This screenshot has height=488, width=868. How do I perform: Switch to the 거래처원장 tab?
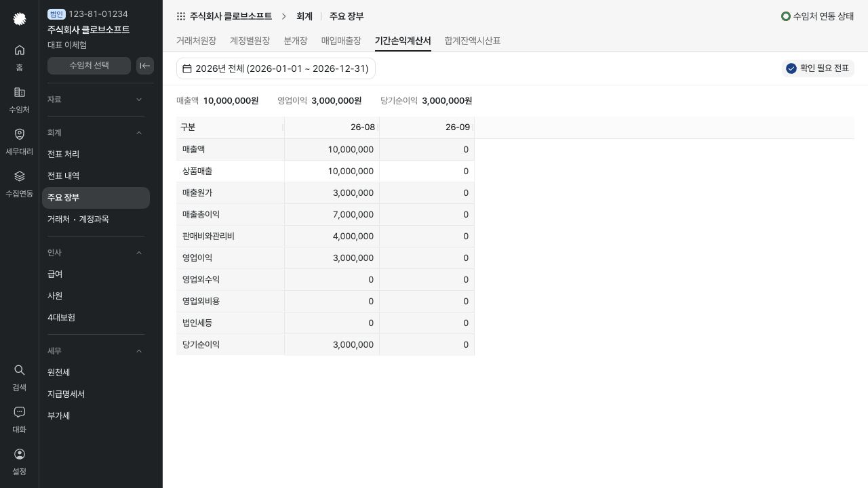(x=196, y=41)
